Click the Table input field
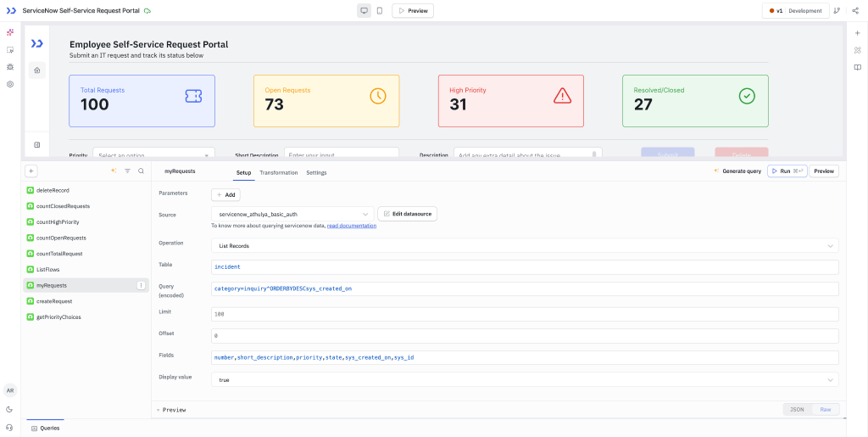The image size is (868, 437). (x=525, y=267)
